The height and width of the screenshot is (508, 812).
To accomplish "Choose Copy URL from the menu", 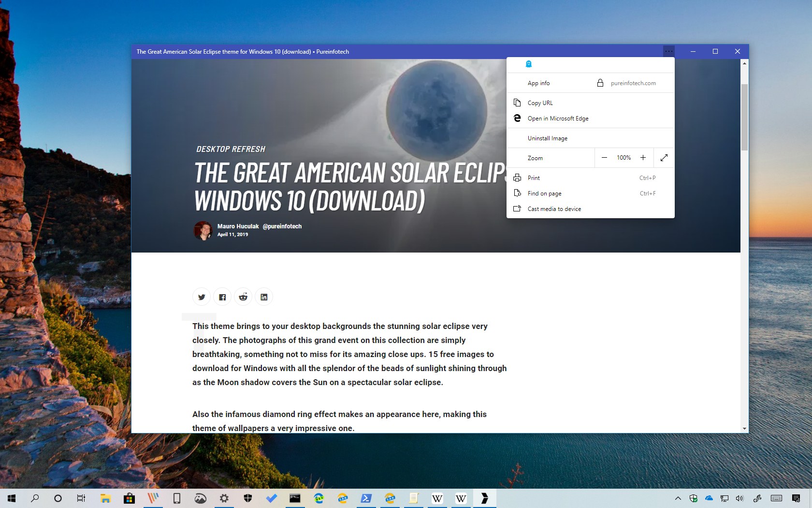I will (x=591, y=103).
